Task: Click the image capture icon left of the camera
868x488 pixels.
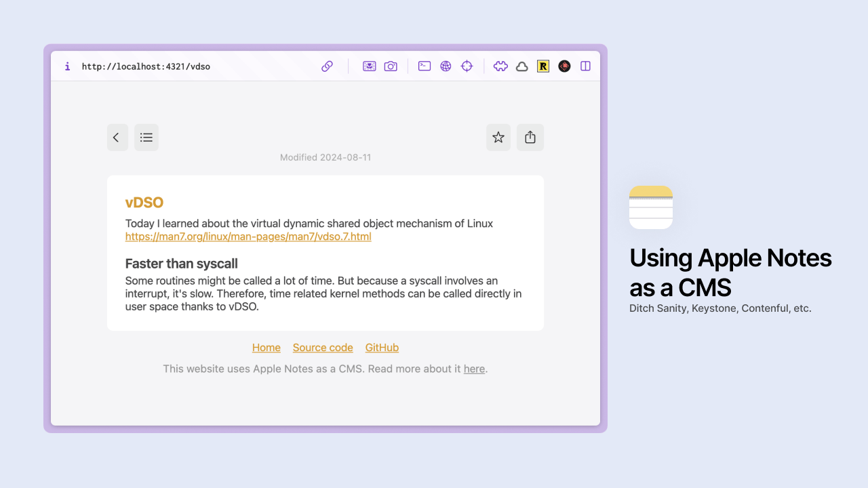Action: (369, 66)
